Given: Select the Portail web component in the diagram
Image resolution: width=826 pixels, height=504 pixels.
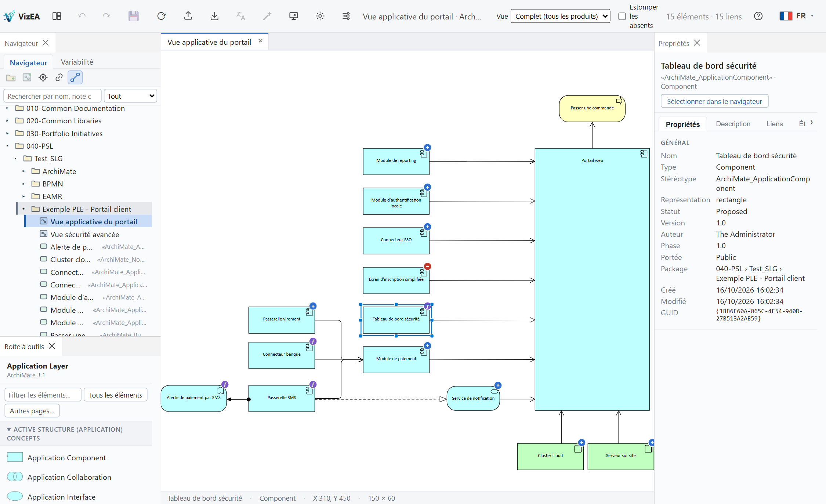Looking at the screenshot, I should [592, 279].
